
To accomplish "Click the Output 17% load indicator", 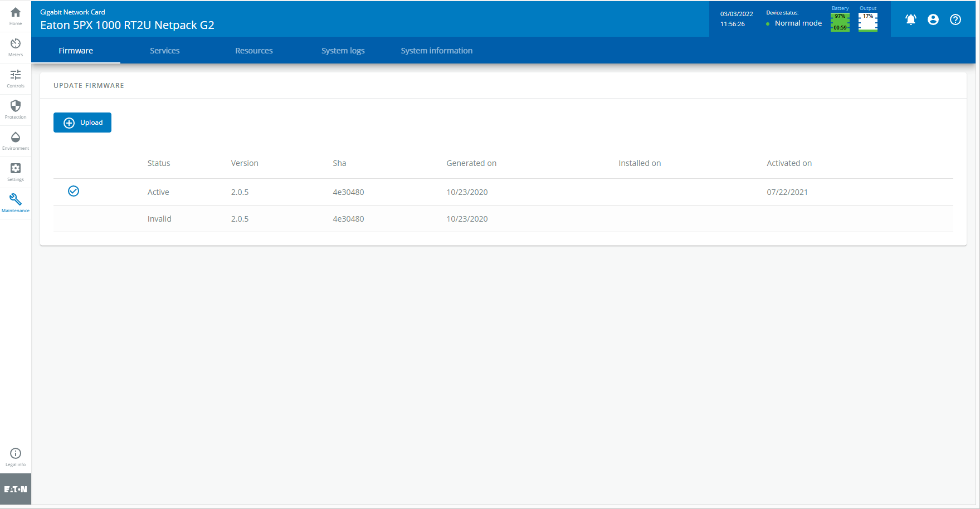I will (868, 22).
